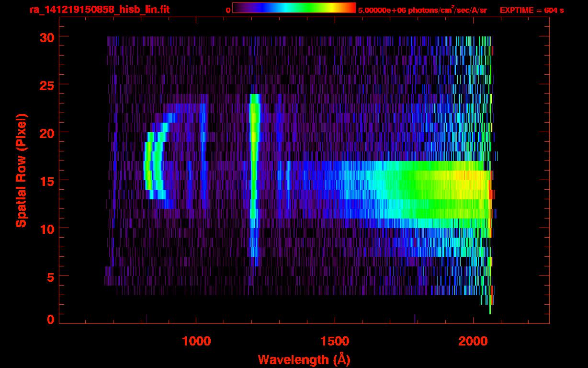Click the rainbow color scale bar
Screen dimensions: 588x368
(x=294, y=8)
